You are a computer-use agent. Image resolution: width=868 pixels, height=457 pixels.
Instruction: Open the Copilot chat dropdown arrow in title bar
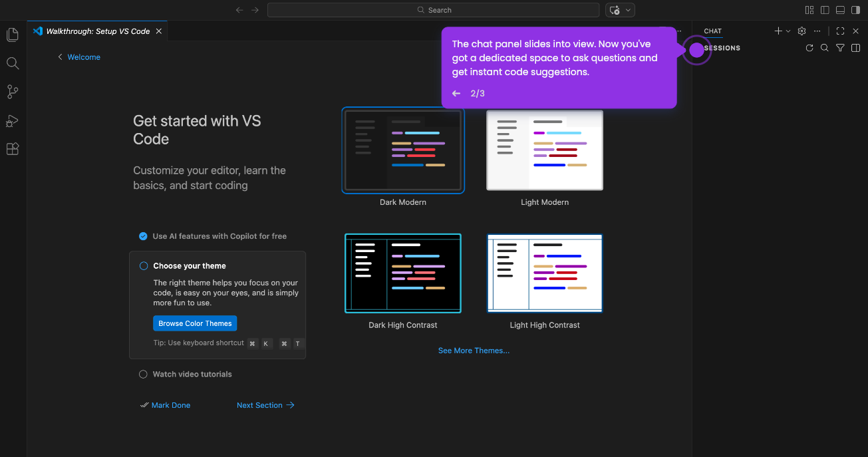pos(629,10)
